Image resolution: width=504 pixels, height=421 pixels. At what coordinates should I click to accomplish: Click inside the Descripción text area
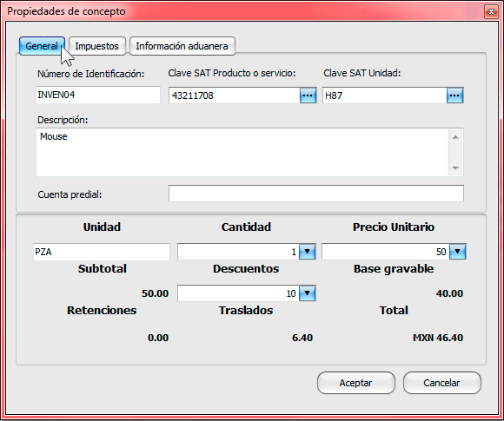tap(242, 152)
